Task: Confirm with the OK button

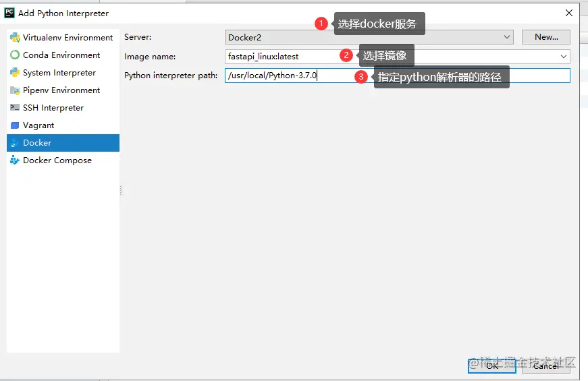Action: (x=492, y=366)
